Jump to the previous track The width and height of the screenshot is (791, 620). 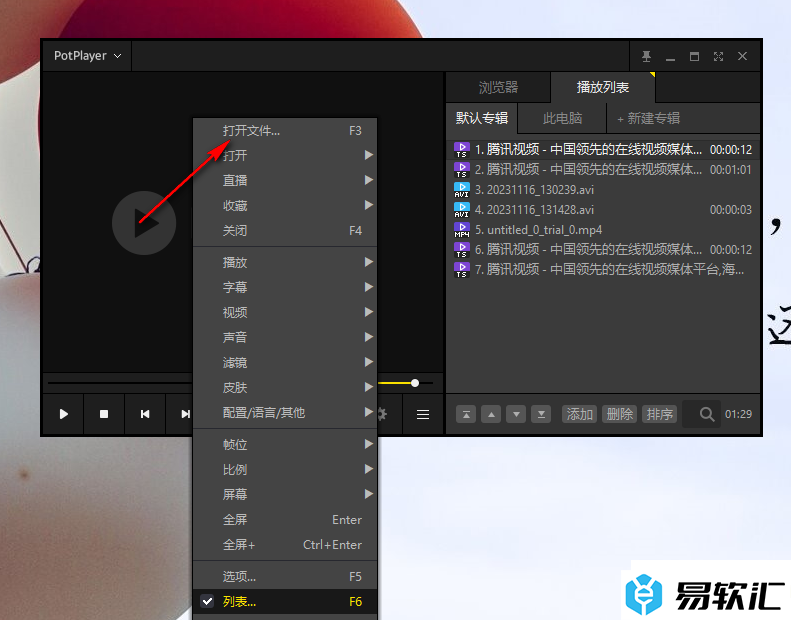pos(145,414)
